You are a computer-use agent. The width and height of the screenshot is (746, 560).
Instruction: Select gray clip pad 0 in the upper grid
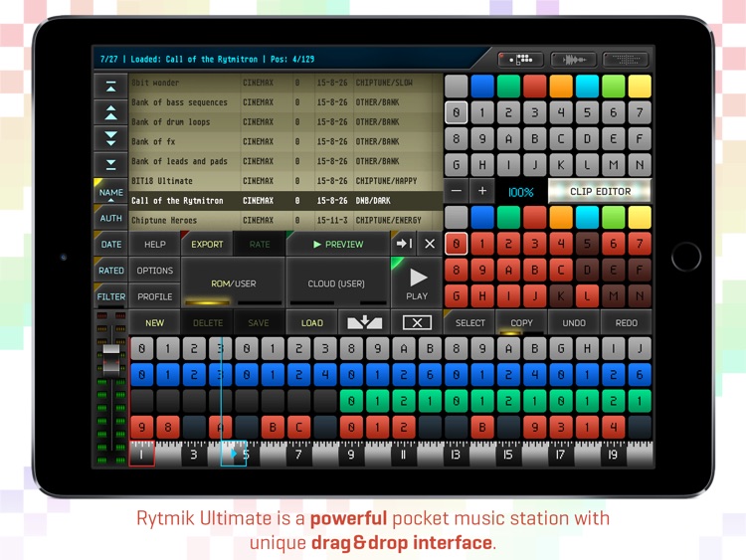coord(457,112)
